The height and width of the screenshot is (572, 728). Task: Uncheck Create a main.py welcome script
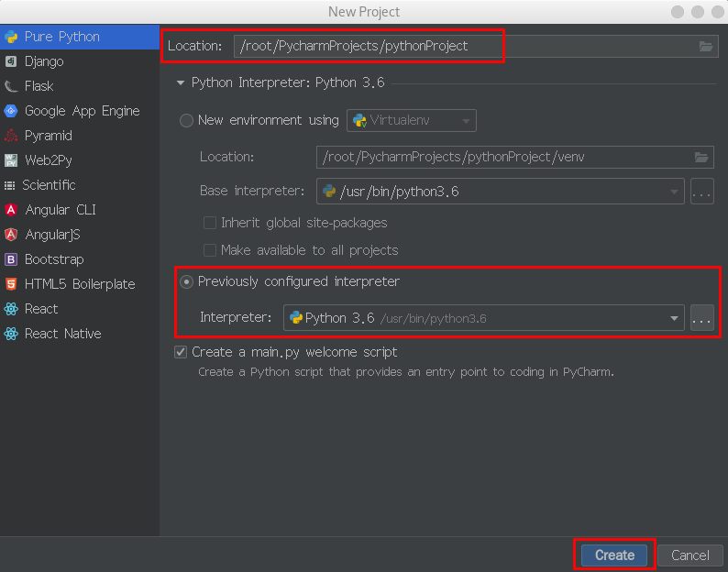pos(181,352)
